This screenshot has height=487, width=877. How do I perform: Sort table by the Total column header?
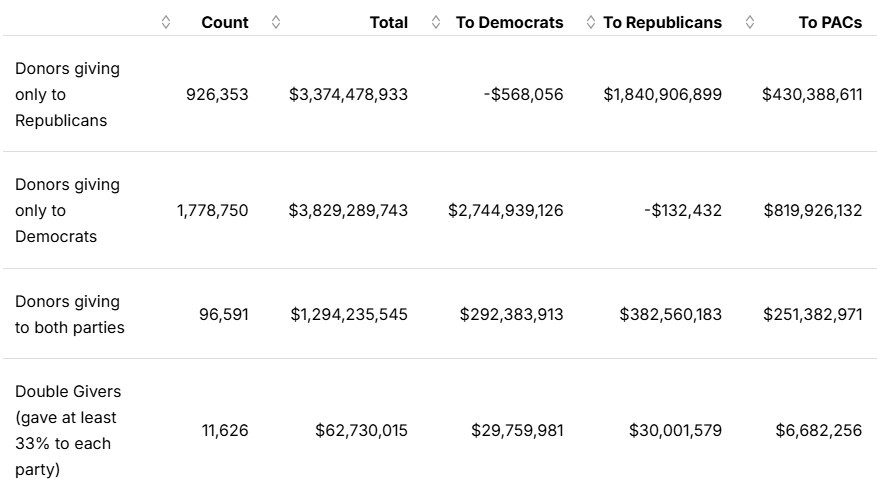(388, 22)
